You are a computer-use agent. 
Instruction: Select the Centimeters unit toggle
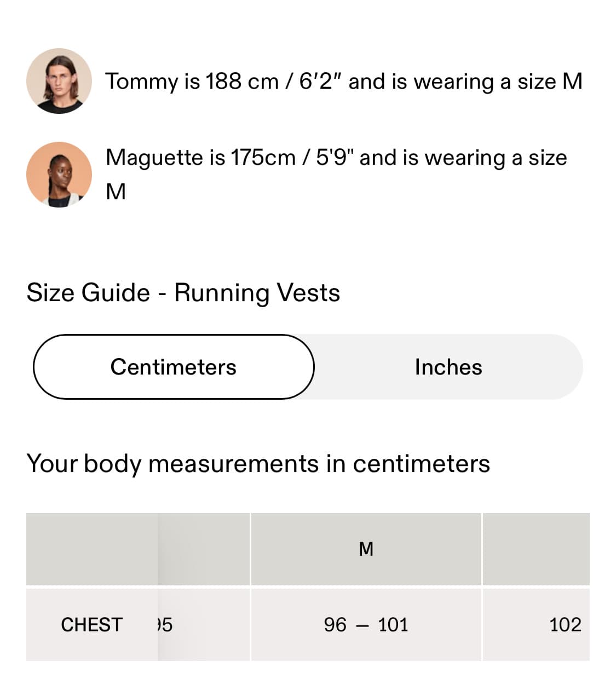tap(174, 367)
